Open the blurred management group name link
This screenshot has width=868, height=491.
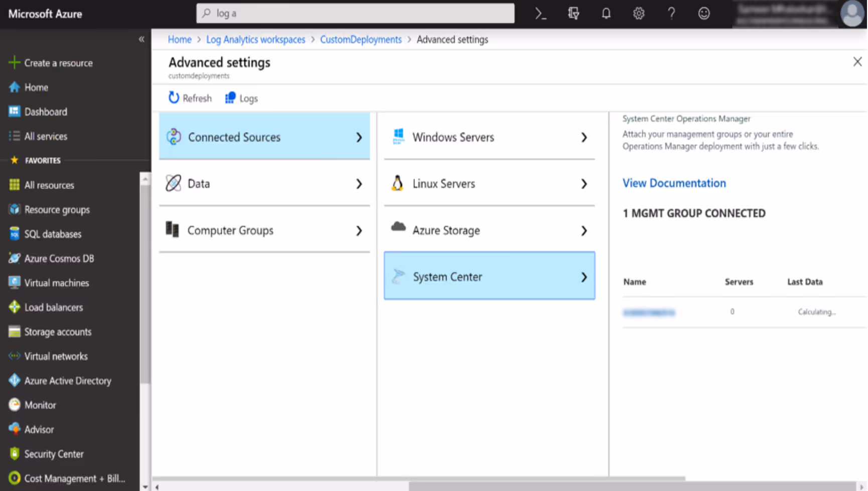tap(649, 312)
